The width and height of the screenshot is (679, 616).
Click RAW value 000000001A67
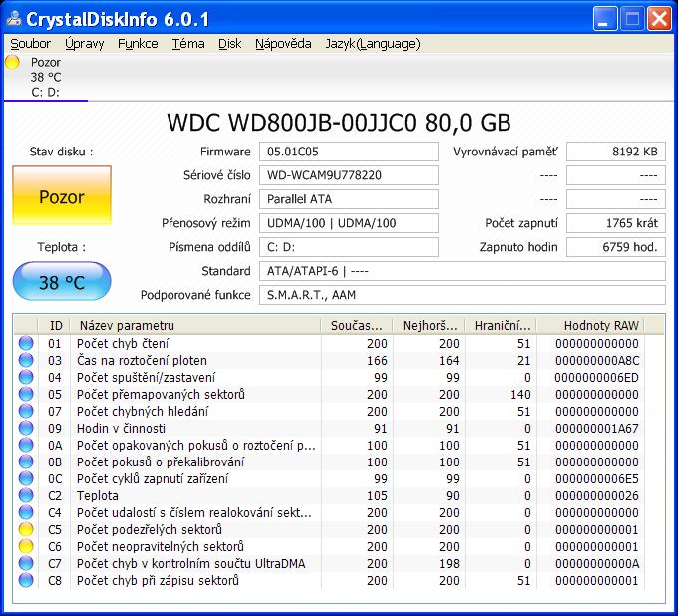tap(597, 429)
